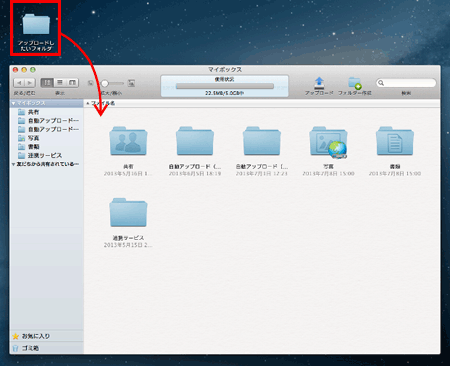Select the 共有 folder with people icon
450x366 pixels.
(x=128, y=141)
